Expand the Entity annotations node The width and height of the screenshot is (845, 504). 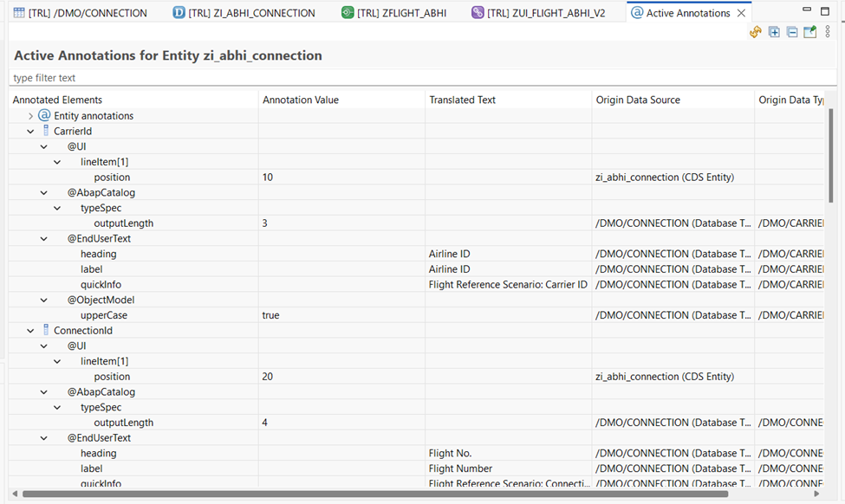pos(31,116)
